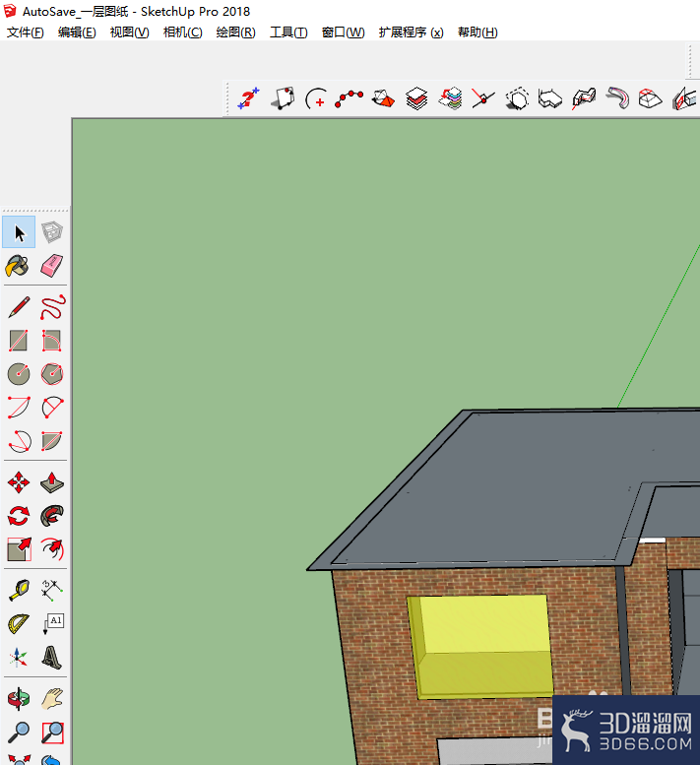The width and height of the screenshot is (700, 765).
Task: Select the Rotated Rectangle tool
Action: (x=52, y=341)
